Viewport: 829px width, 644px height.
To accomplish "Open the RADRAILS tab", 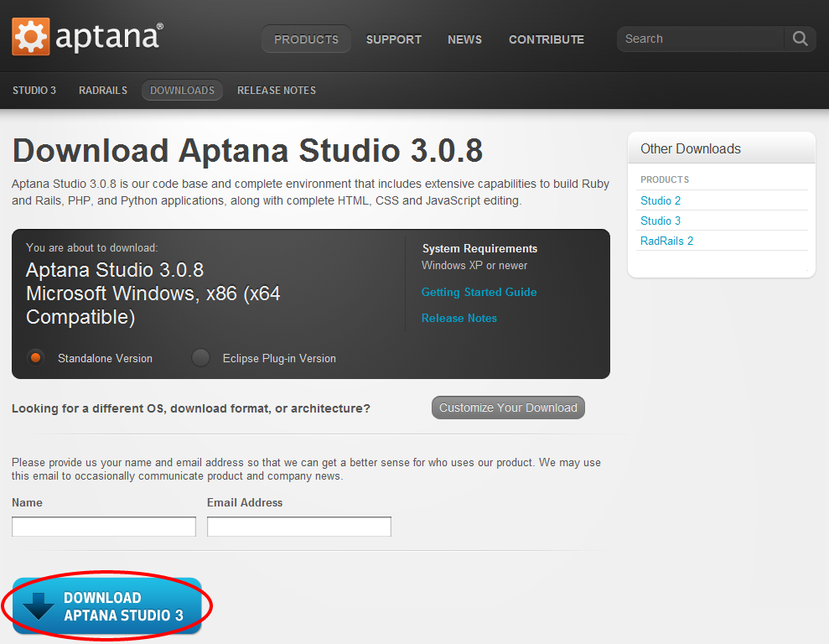I will (102, 90).
